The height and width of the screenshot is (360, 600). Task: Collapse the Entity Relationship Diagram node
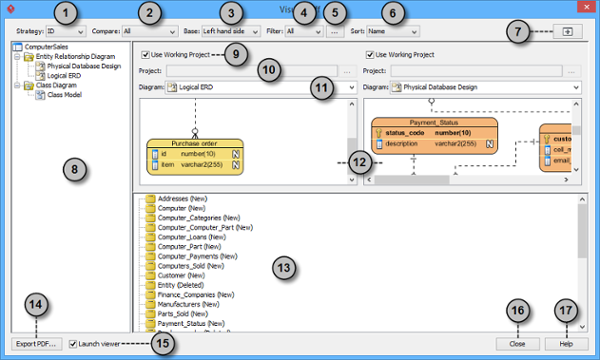tap(17, 57)
